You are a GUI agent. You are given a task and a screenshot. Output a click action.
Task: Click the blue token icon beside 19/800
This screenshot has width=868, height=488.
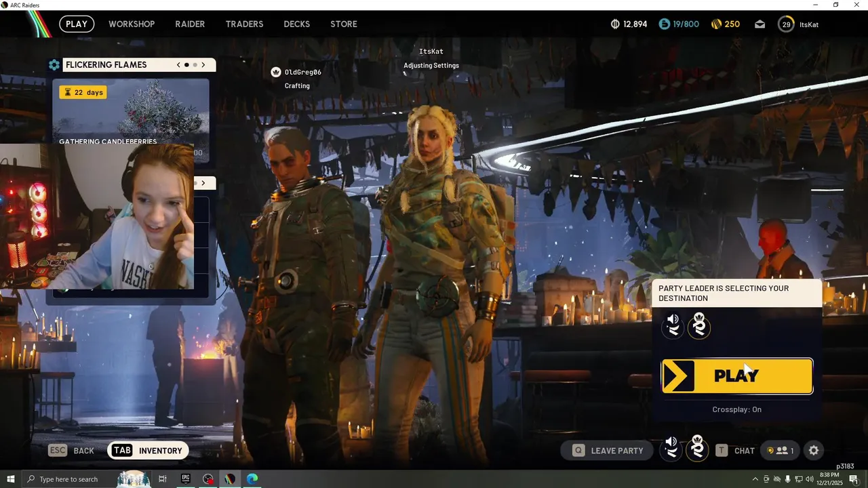[x=665, y=24]
